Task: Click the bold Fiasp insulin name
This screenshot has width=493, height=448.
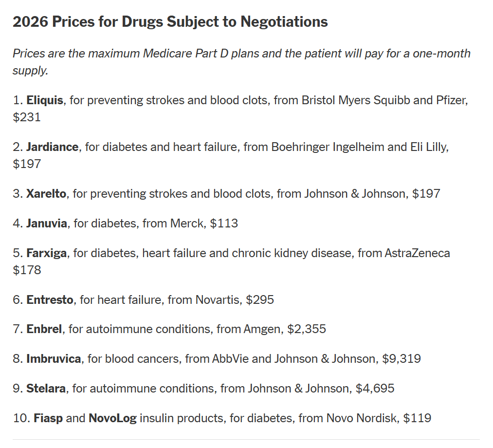Action: point(48,418)
